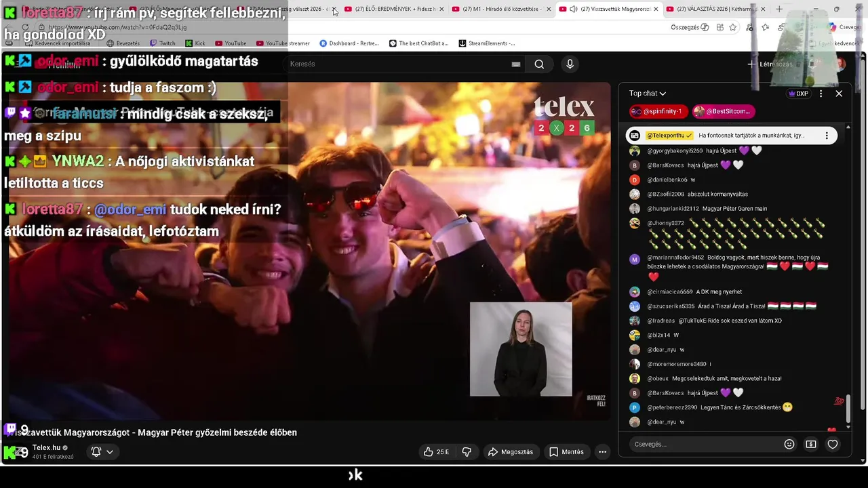Start voice search with the microphone icon
The image size is (868, 488).
570,64
